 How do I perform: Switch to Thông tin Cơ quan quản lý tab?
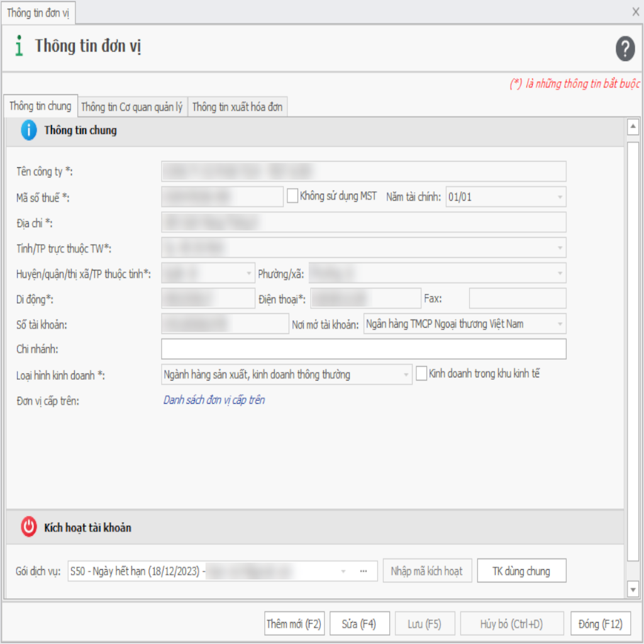[x=132, y=107]
